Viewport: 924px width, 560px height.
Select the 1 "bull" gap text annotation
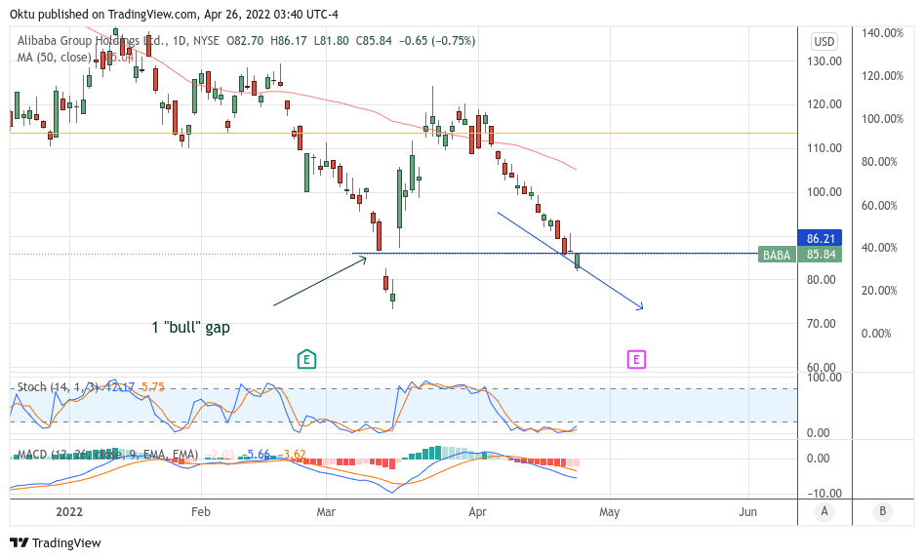coord(191,327)
